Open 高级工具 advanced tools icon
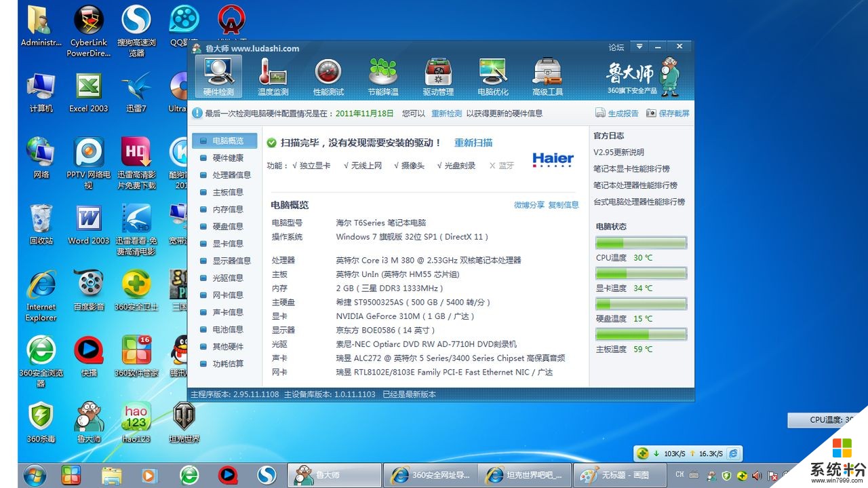Image resolution: width=868 pixels, height=488 pixels. point(548,77)
